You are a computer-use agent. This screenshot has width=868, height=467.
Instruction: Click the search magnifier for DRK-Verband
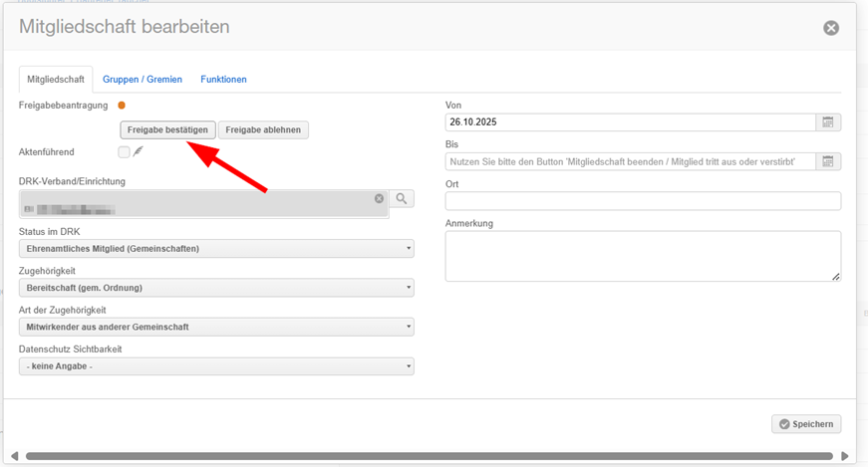[x=402, y=199]
